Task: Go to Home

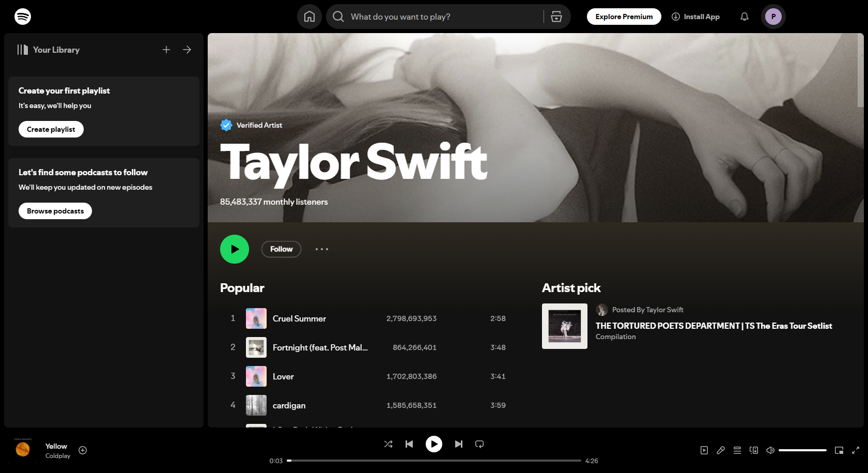Action: pos(309,16)
